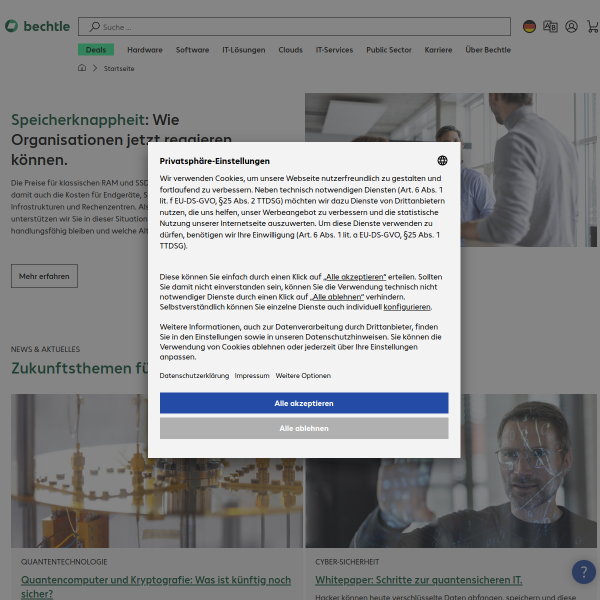Screen dimensions: 600x600
Task: Click the CYBER-SICHERHEIT category label
Action: [x=347, y=562]
